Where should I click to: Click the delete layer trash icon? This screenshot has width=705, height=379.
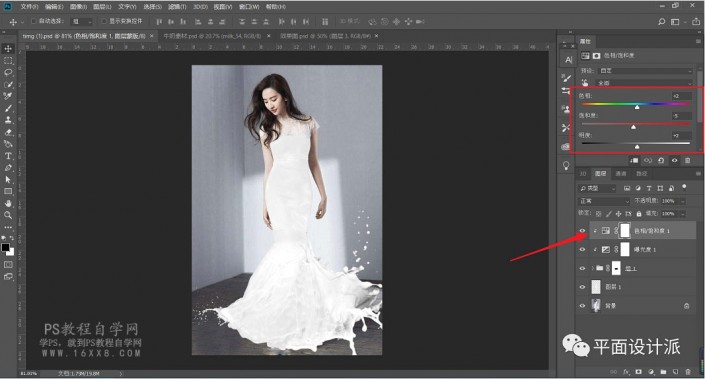(x=688, y=372)
